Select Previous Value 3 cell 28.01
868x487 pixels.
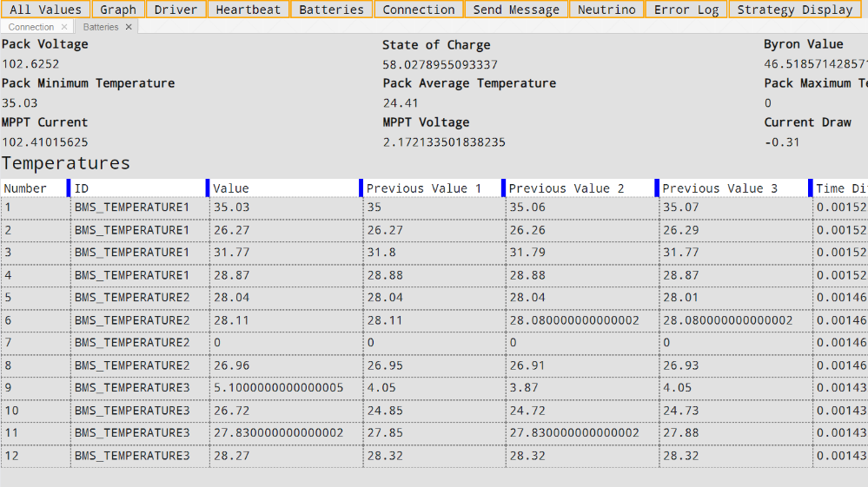tap(736, 298)
